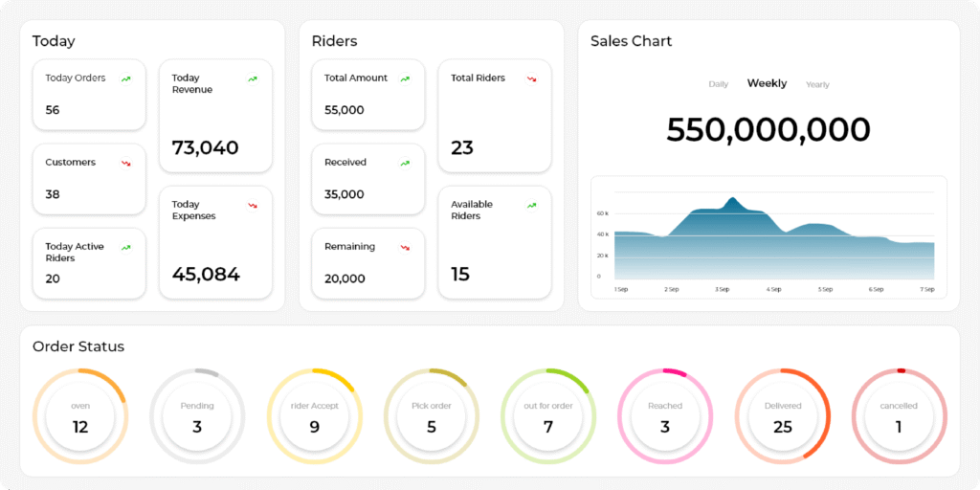Switch sales chart to Daily view
Screen dimensions: 980x490
[718, 84]
